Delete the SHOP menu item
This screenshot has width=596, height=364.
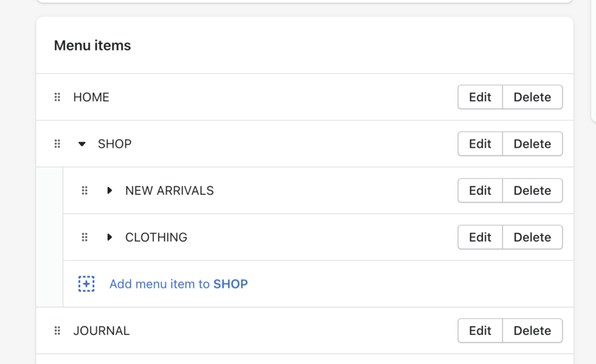tap(532, 144)
